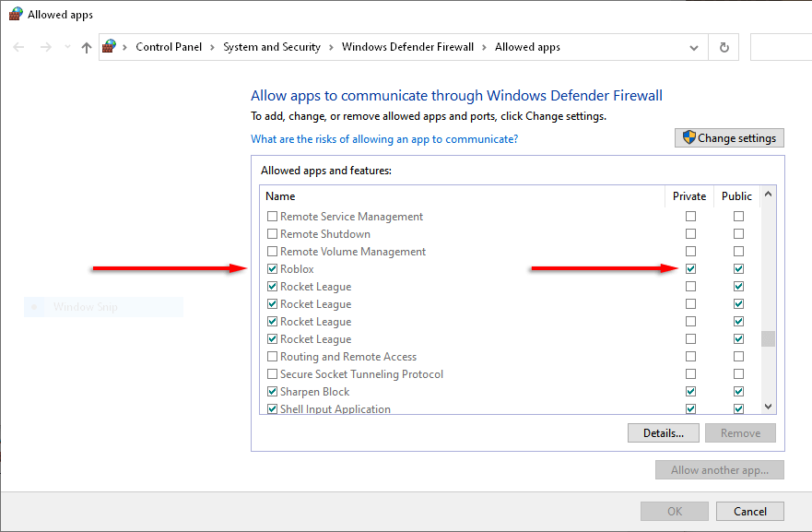
Task: Navigate to Windows Defender Firewall breadcrumb
Action: click(407, 47)
